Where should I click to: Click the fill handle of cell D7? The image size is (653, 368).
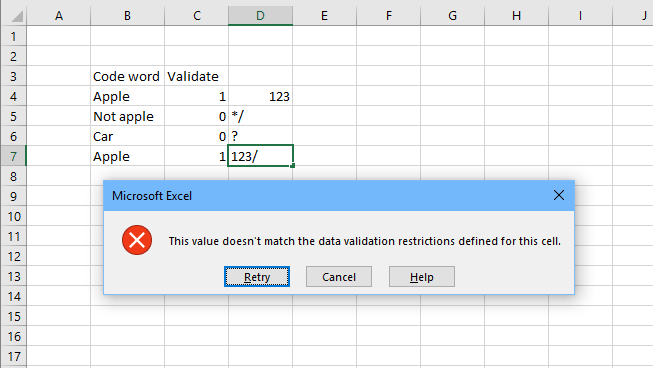pos(293,166)
